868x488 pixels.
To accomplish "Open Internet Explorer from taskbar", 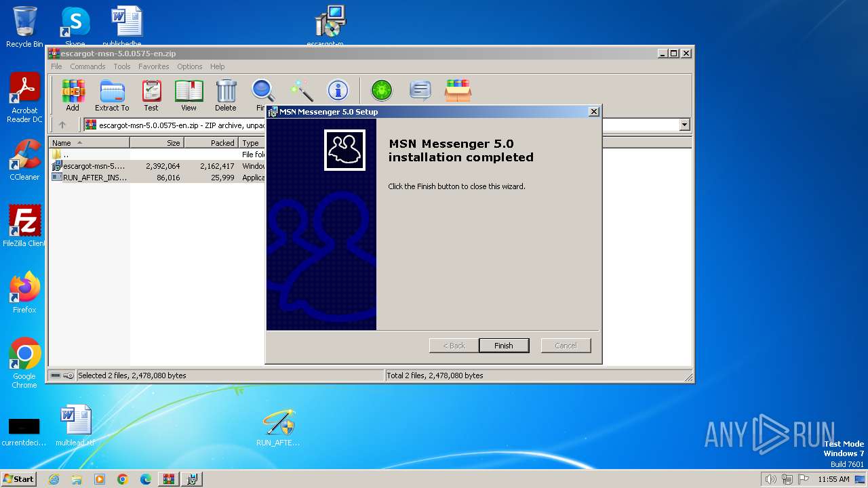I will (54, 479).
